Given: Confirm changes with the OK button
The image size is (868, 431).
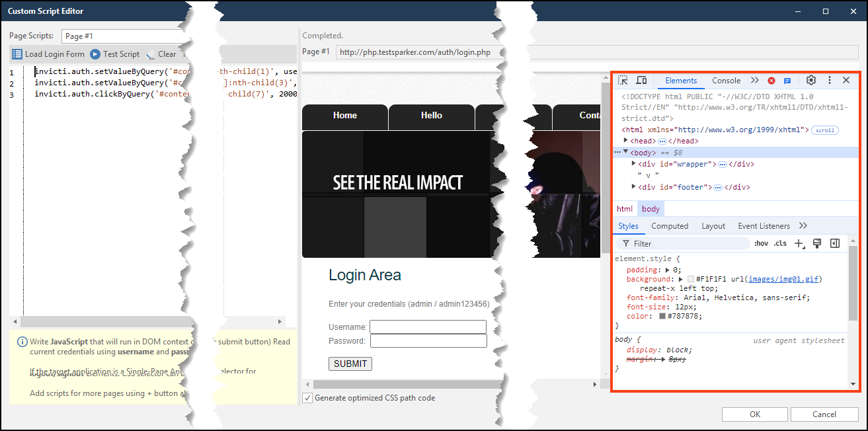Looking at the screenshot, I should [754, 414].
